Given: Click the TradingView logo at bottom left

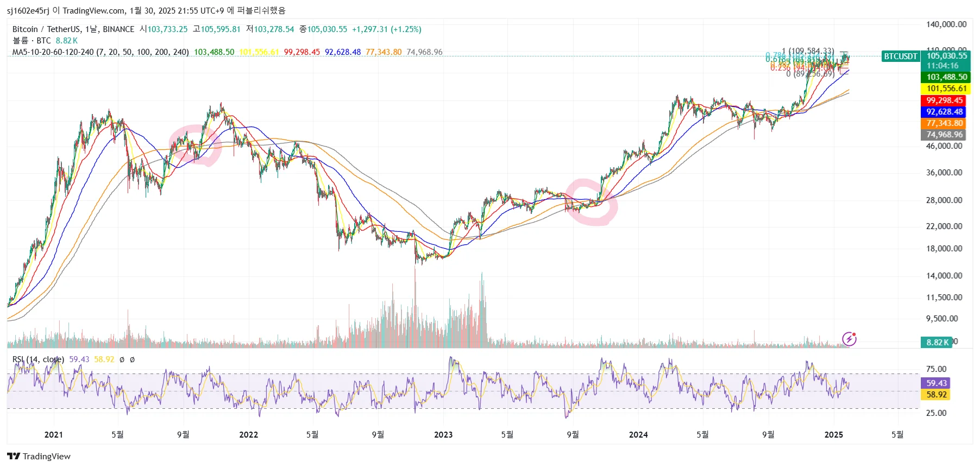Looking at the screenshot, I should click(x=39, y=456).
